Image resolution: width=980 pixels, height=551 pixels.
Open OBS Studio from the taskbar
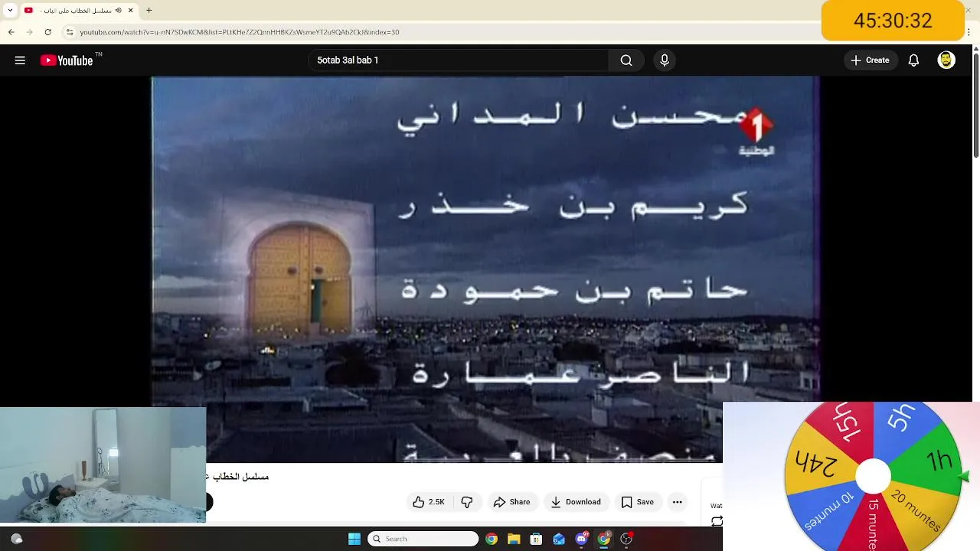point(626,539)
